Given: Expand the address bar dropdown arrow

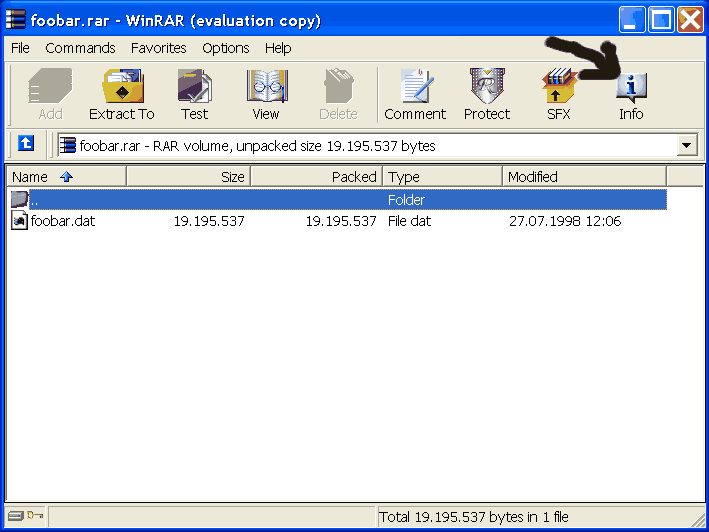Looking at the screenshot, I should (687, 146).
